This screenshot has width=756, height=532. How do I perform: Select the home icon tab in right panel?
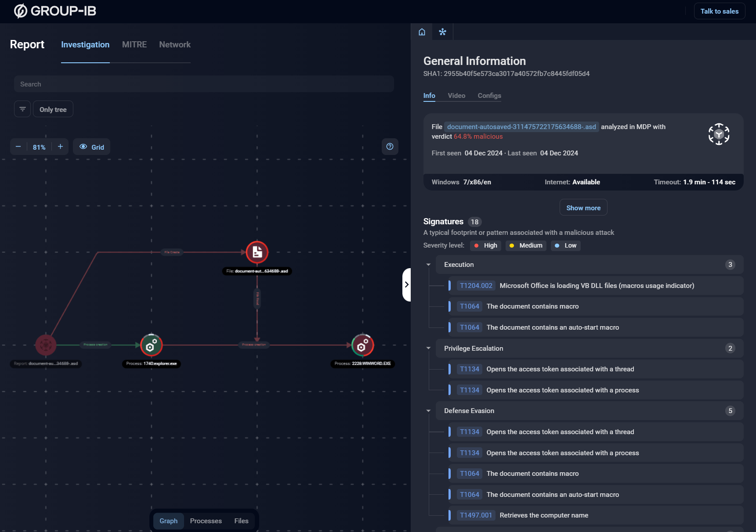pos(421,32)
